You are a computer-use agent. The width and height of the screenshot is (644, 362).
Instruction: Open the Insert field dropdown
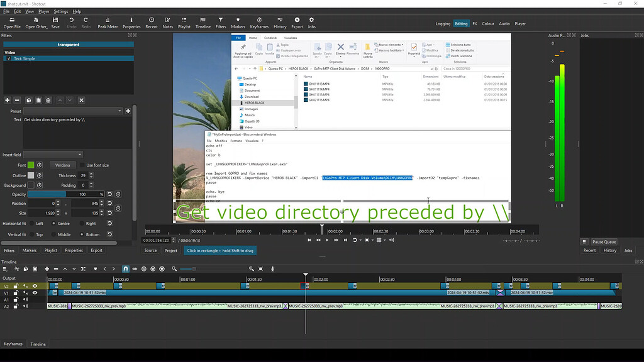click(53, 155)
